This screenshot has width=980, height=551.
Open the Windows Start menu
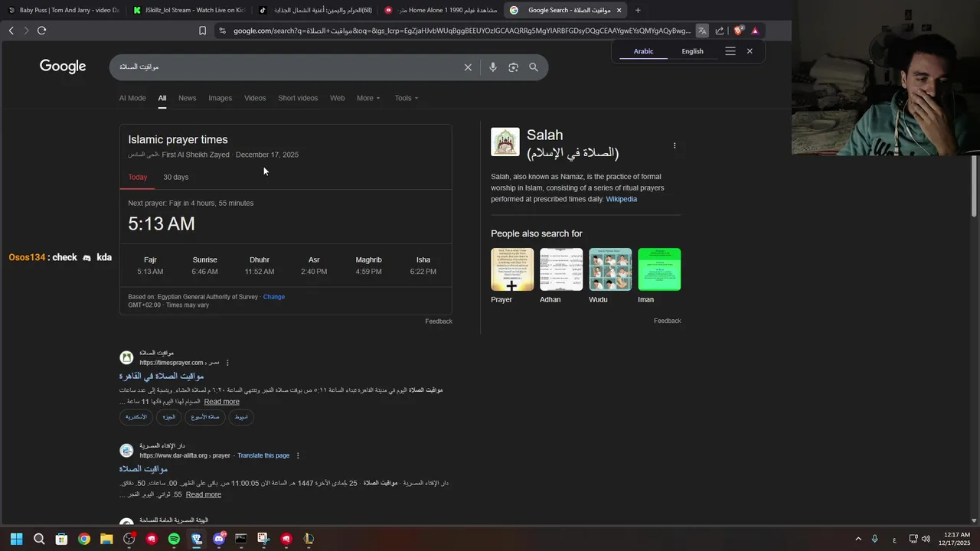click(17, 539)
